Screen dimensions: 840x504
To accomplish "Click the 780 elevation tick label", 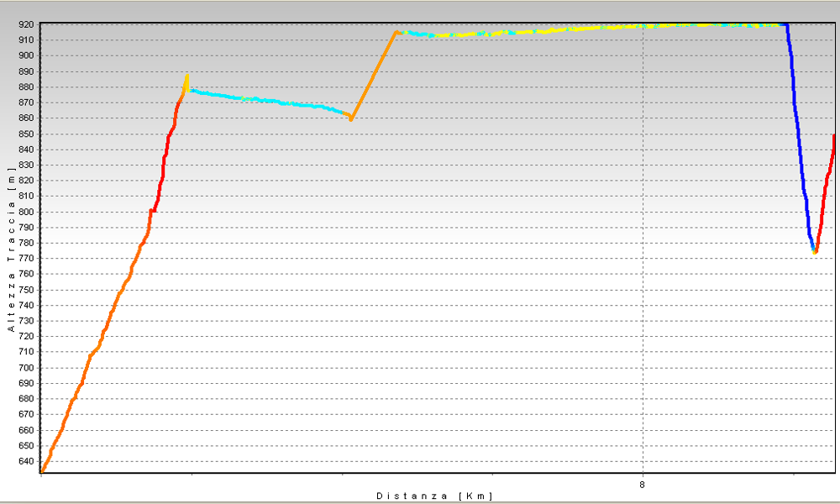I will pos(24,243).
